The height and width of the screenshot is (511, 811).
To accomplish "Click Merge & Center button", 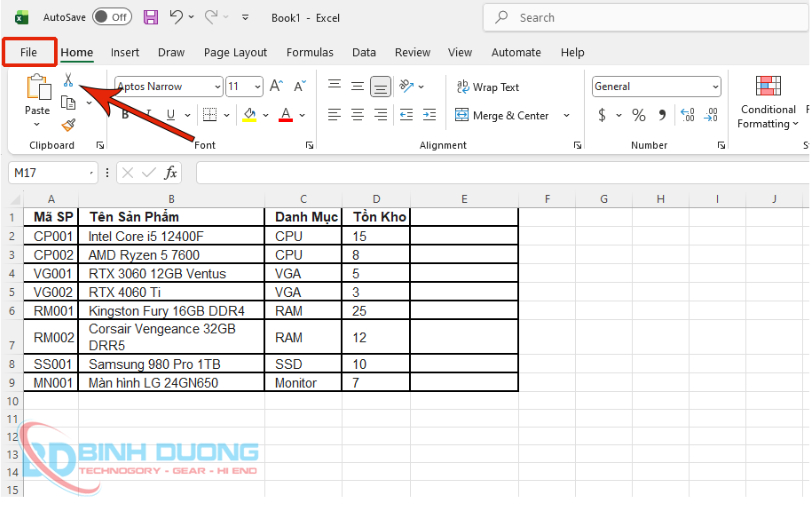I will tap(502, 115).
